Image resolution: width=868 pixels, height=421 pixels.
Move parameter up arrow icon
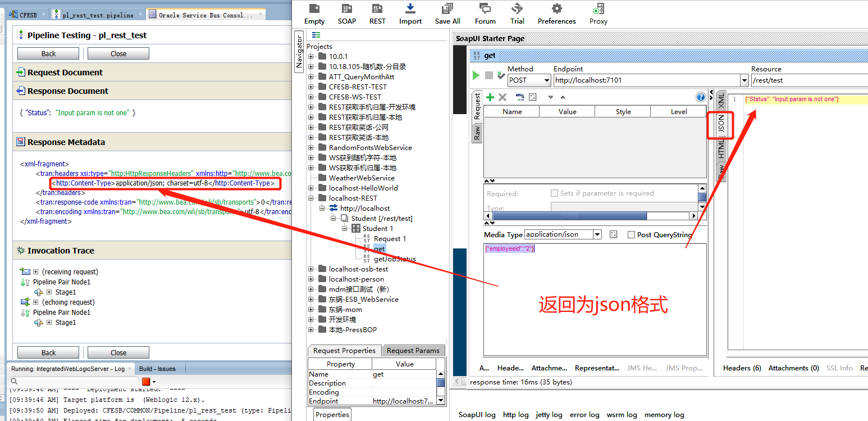coord(562,97)
